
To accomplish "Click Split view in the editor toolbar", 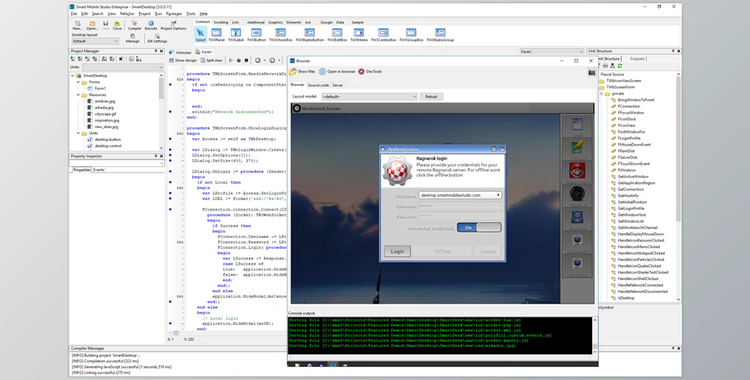I will point(211,60).
